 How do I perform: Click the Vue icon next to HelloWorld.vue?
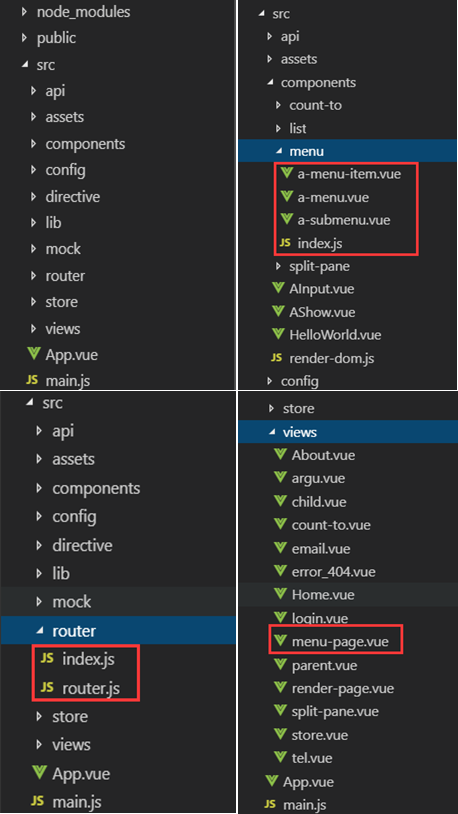point(278,334)
